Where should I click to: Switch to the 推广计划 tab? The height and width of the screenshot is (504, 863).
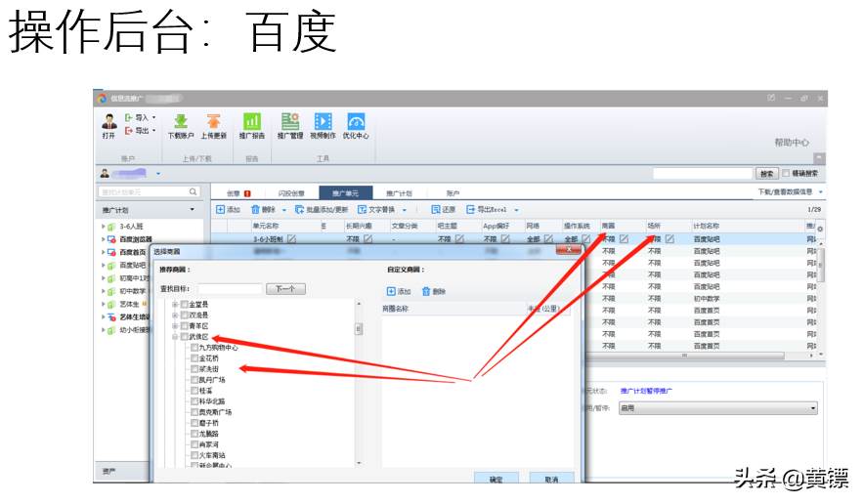[399, 193]
